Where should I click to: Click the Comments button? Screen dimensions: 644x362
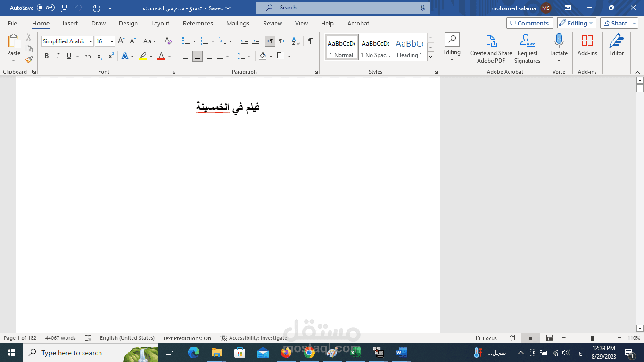530,23
